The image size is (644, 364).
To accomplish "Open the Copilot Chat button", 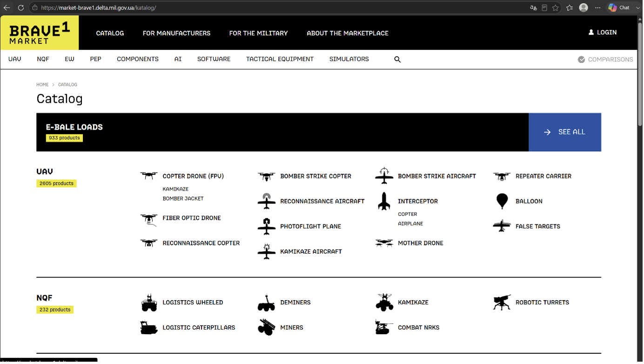I will [x=620, y=8].
